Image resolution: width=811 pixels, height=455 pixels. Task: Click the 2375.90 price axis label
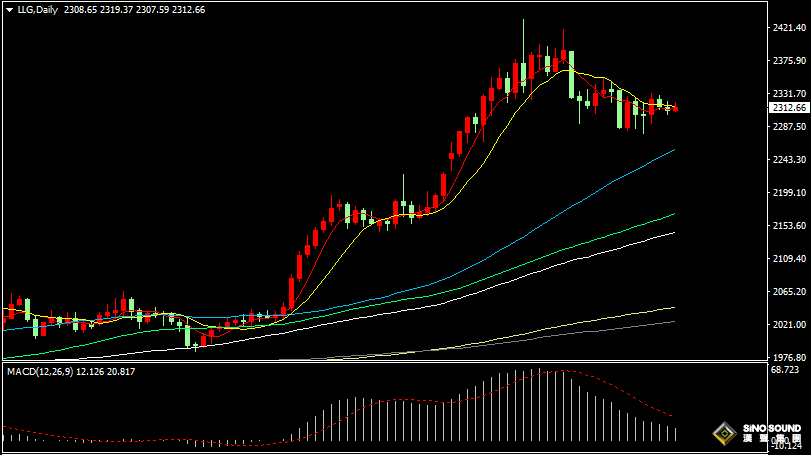789,61
